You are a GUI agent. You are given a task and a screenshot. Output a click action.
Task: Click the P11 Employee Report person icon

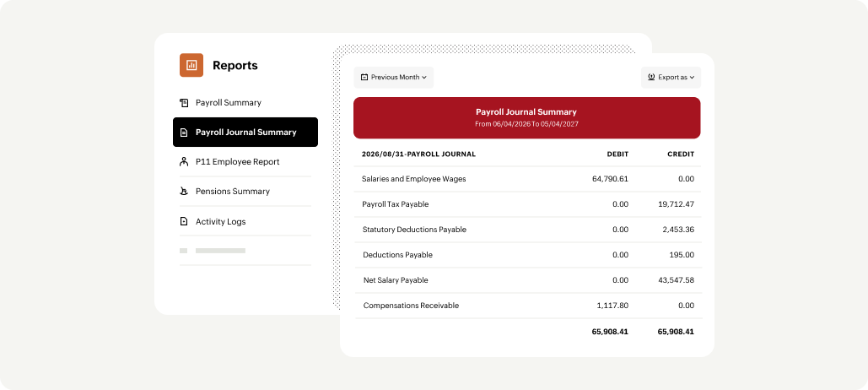[x=184, y=162]
